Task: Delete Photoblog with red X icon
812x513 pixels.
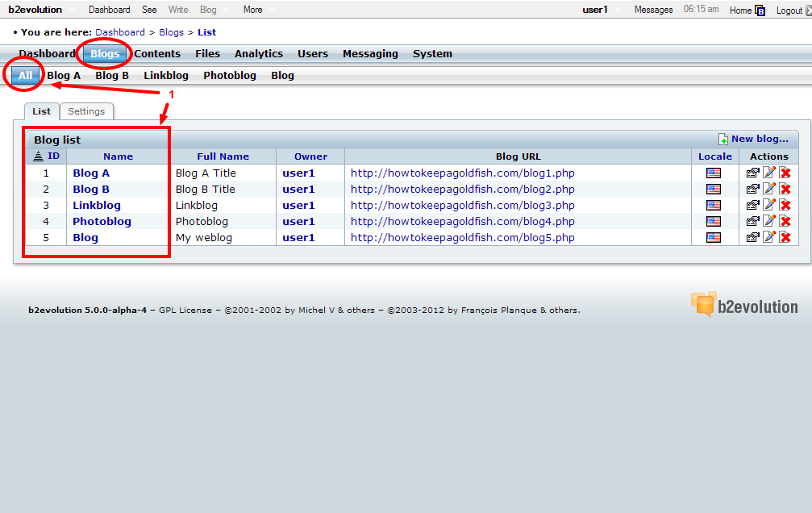Action: tap(785, 221)
